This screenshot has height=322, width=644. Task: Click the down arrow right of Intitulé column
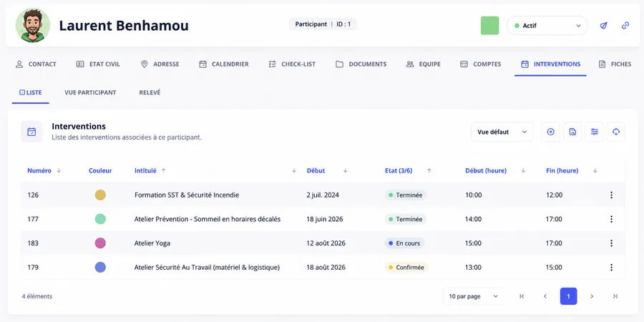(294, 170)
